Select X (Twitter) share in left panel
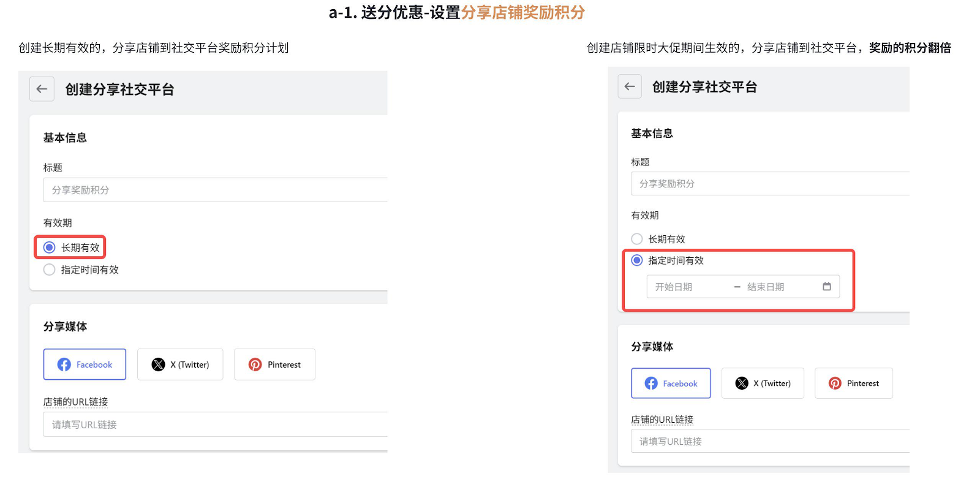The width and height of the screenshot is (980, 484). click(180, 365)
